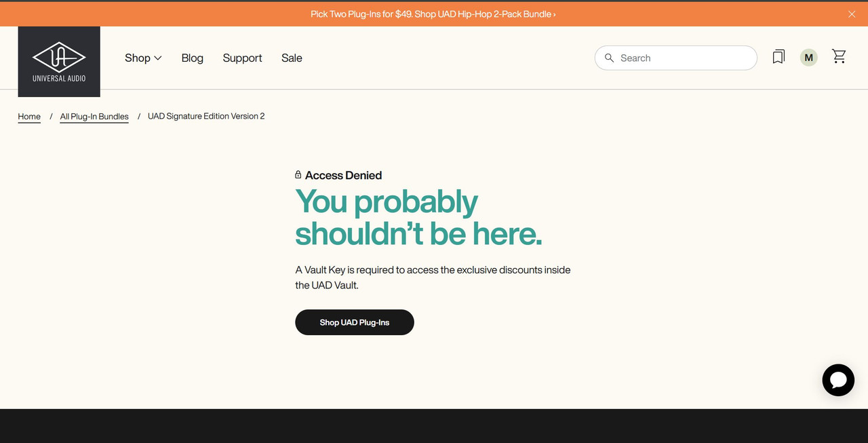The width and height of the screenshot is (868, 443).
Task: Open the chat support bubble
Action: point(838,380)
